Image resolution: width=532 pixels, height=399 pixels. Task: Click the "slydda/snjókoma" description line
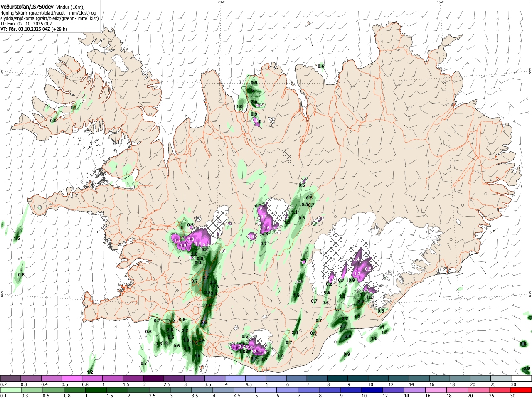pos(49,18)
